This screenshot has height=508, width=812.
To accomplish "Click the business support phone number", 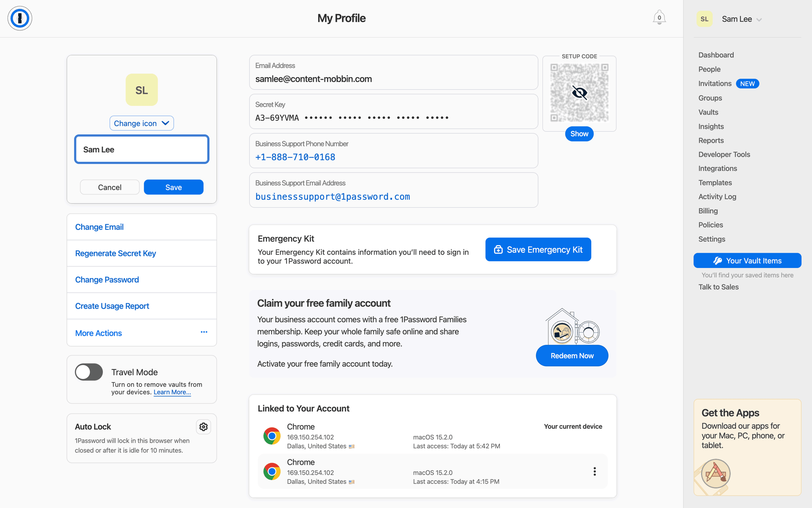I will tap(295, 157).
